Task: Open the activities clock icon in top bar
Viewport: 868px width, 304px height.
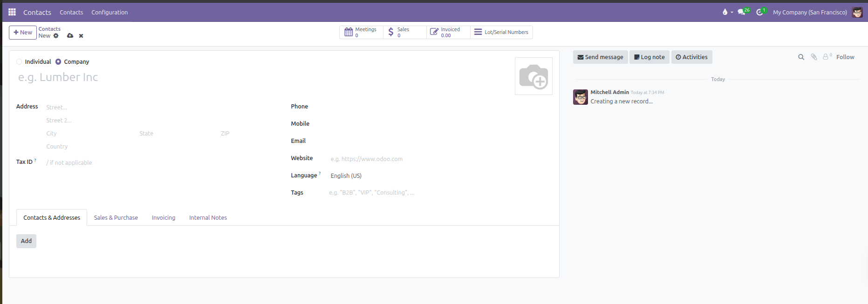Action: [761, 12]
